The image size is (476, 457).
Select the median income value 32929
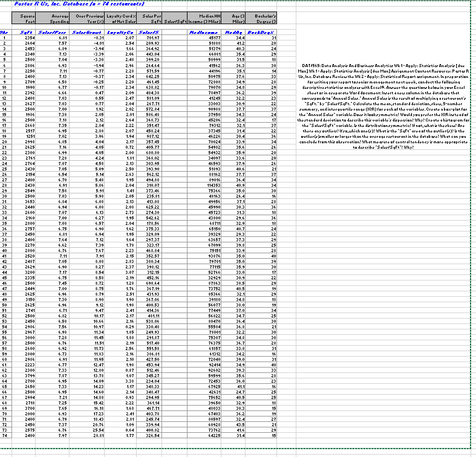pyautogui.click(x=215, y=277)
